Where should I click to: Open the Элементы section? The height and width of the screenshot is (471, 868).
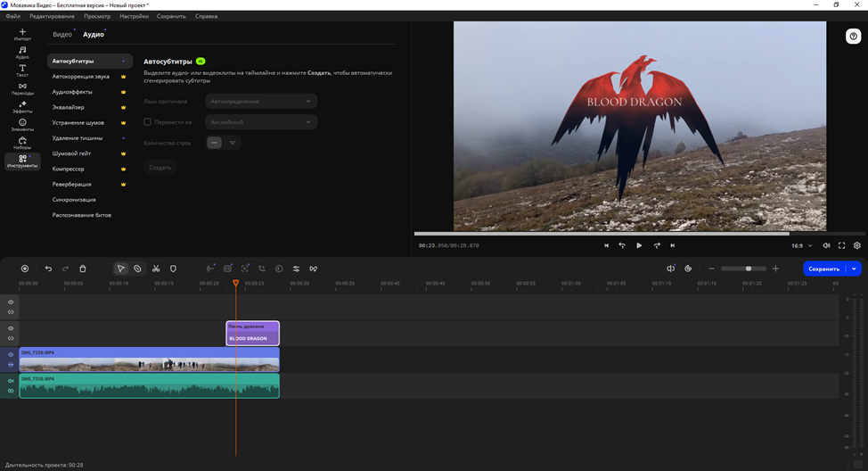click(22, 125)
